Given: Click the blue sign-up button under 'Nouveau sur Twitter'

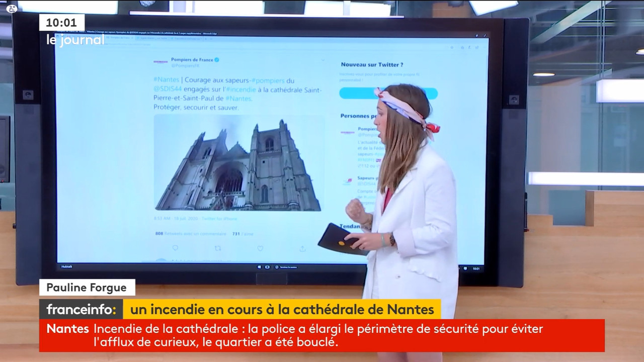Looking at the screenshot, I should 388,93.
